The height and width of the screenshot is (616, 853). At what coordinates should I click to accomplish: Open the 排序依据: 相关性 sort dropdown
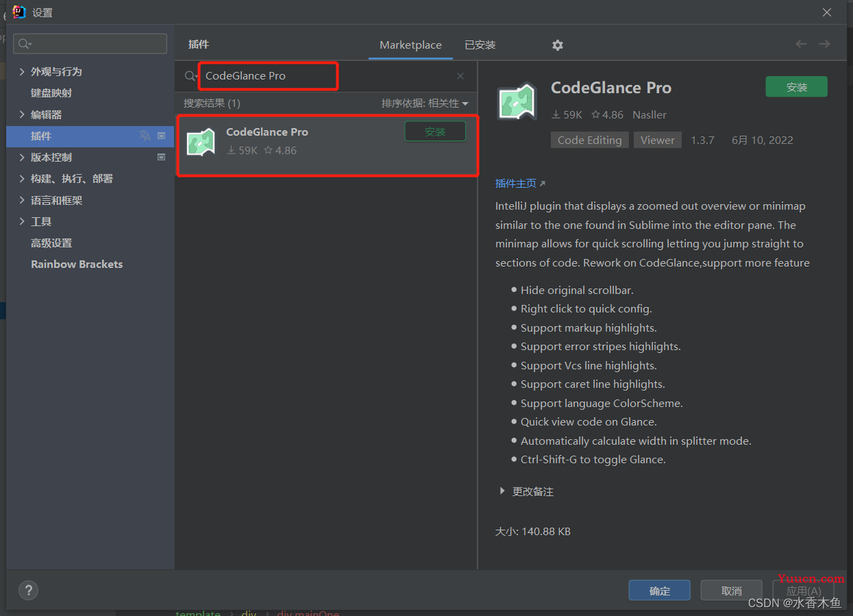click(x=425, y=103)
